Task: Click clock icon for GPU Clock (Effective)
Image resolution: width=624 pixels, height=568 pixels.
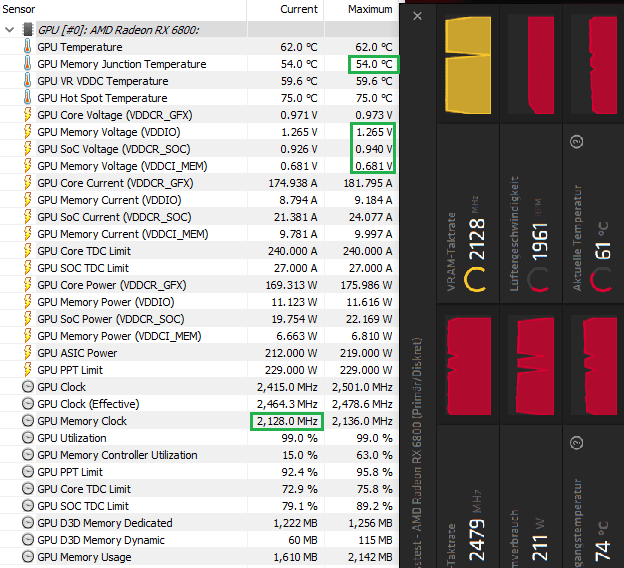Action: pos(28,404)
